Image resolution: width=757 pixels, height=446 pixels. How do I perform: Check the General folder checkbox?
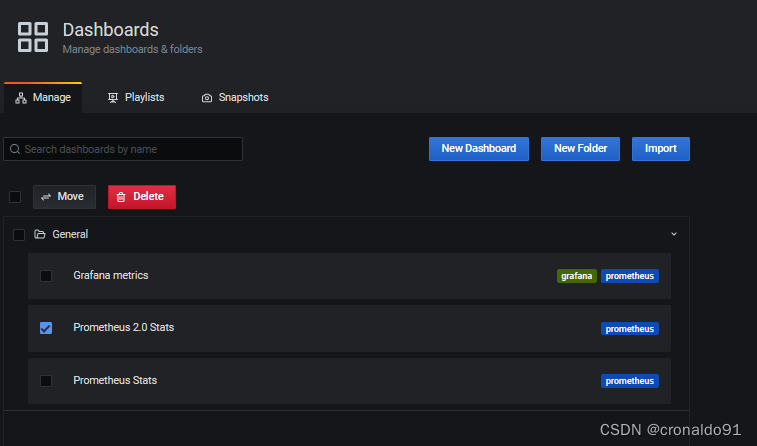pos(19,235)
